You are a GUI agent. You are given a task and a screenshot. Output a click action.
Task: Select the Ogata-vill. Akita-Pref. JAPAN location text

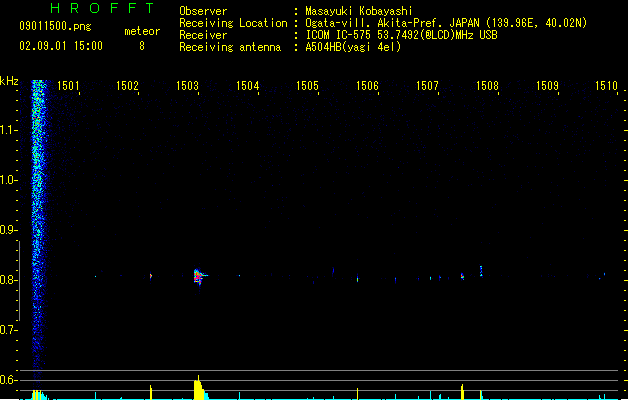446,23
